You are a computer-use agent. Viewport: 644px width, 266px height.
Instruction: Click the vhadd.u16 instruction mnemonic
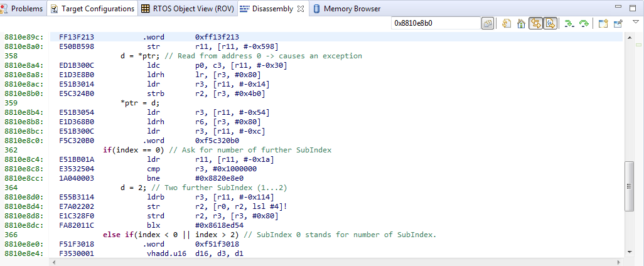166,253
